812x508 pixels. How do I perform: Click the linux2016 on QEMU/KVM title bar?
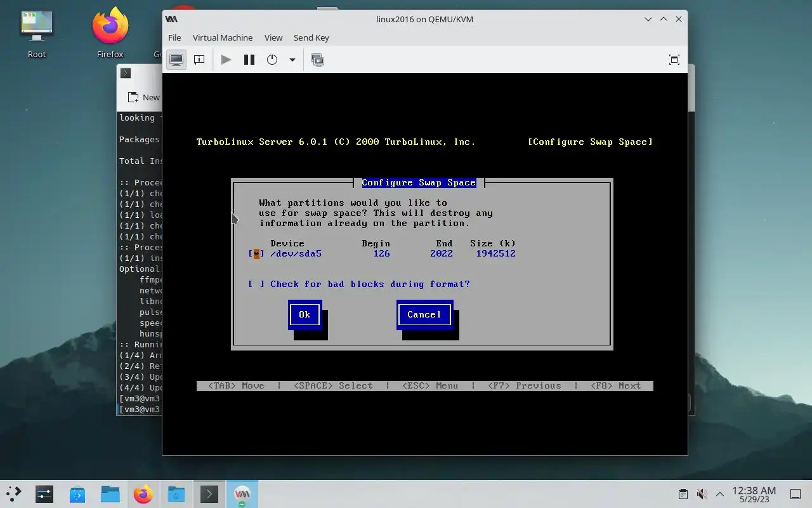pyautogui.click(x=424, y=19)
